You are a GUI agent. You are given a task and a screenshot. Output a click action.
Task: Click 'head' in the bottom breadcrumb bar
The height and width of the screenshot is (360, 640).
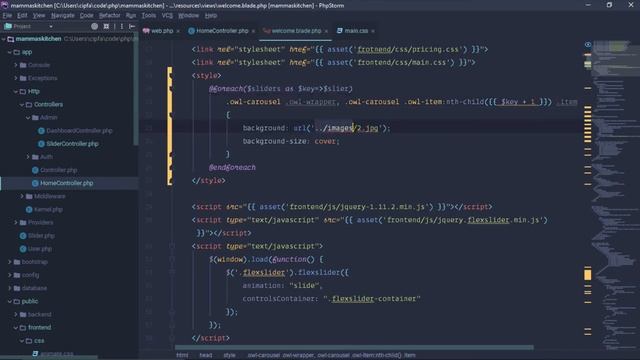pos(206,355)
